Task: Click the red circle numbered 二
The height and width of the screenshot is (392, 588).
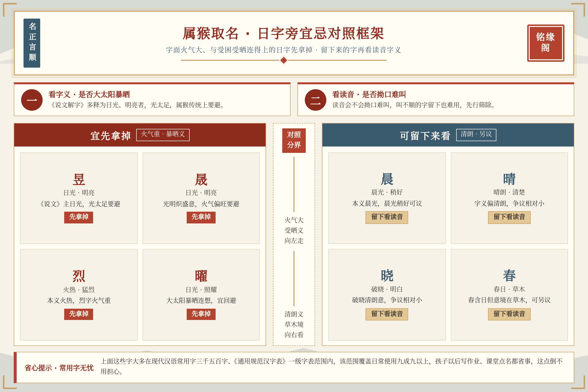Action: click(x=315, y=100)
